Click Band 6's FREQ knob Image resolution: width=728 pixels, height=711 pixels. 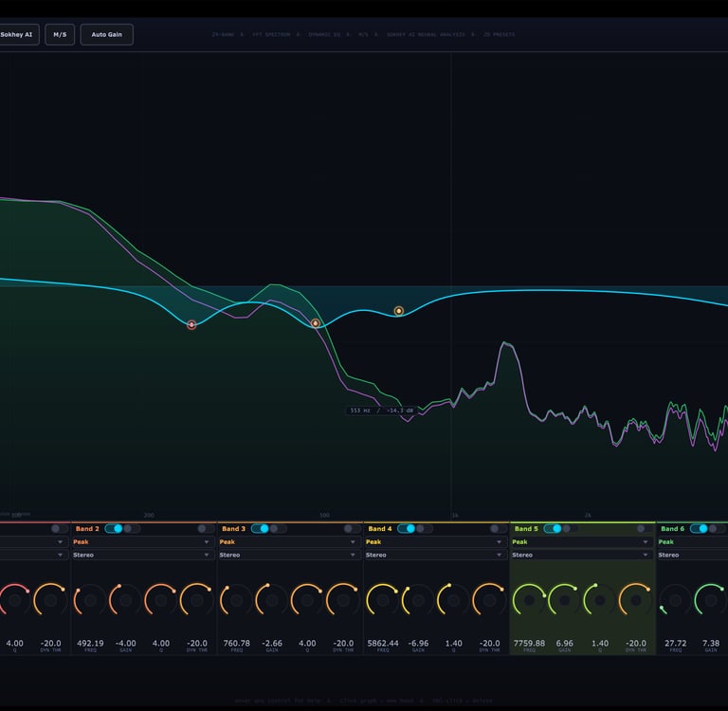click(675, 600)
